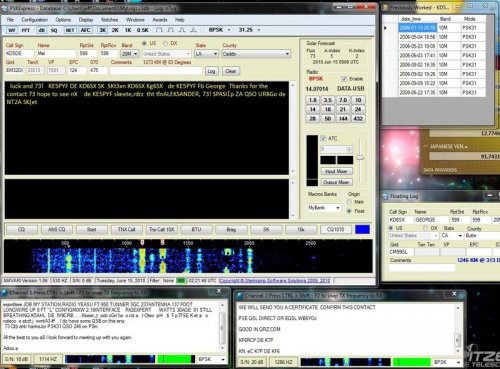
Task: Adjust the audio level vertical slider
Action: pos(360,157)
